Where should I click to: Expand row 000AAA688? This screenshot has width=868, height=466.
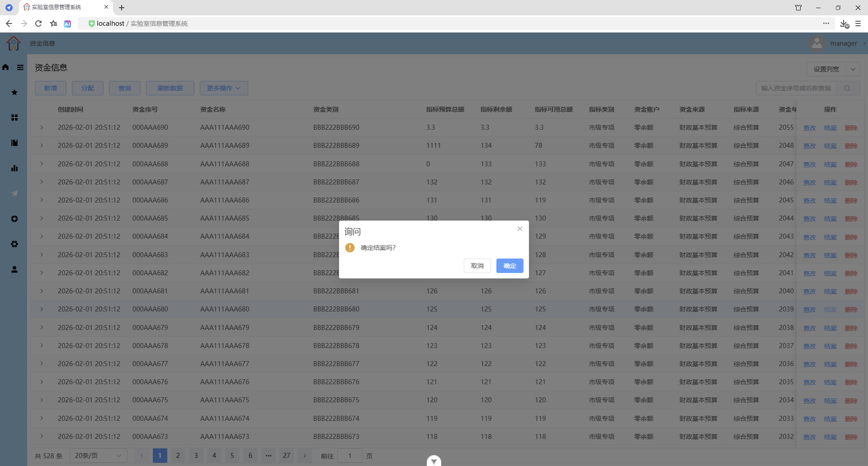42,164
